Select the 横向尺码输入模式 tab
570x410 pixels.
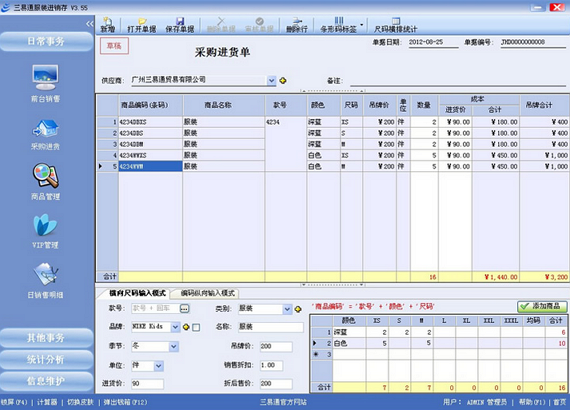pyautogui.click(x=137, y=293)
